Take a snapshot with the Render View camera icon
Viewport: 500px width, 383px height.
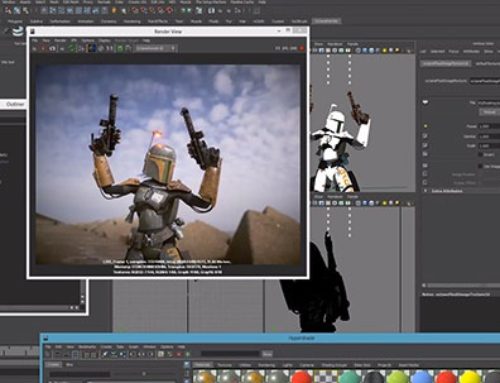click(52, 49)
